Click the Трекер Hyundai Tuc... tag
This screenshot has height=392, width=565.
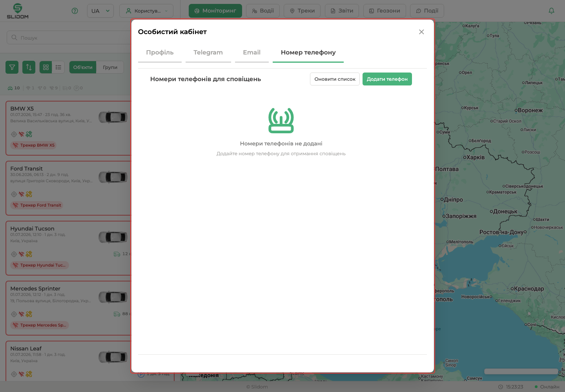click(x=40, y=265)
